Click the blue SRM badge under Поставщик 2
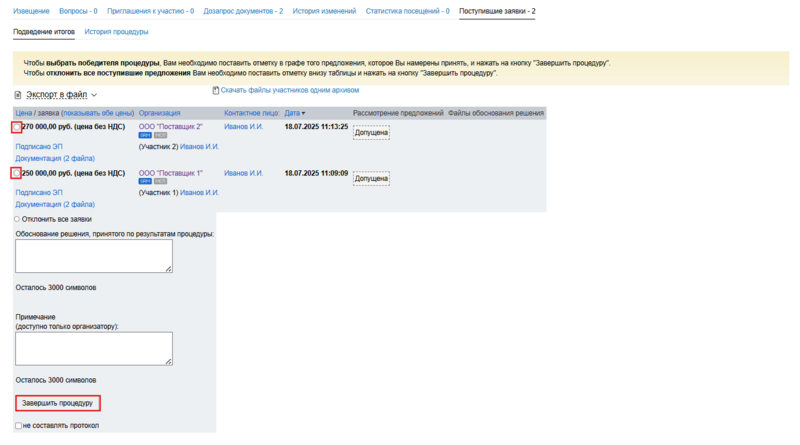The width and height of the screenshot is (800, 445). click(x=145, y=135)
